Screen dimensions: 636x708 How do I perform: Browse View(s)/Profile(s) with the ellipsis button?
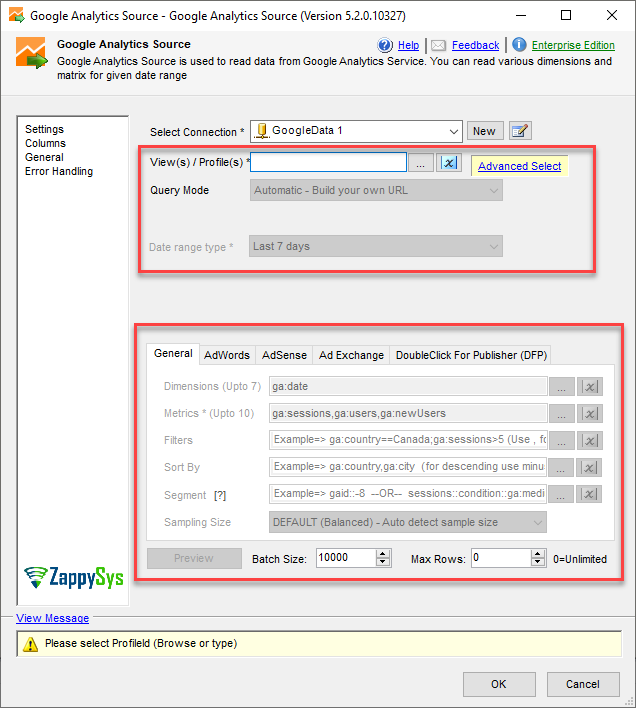pos(421,163)
